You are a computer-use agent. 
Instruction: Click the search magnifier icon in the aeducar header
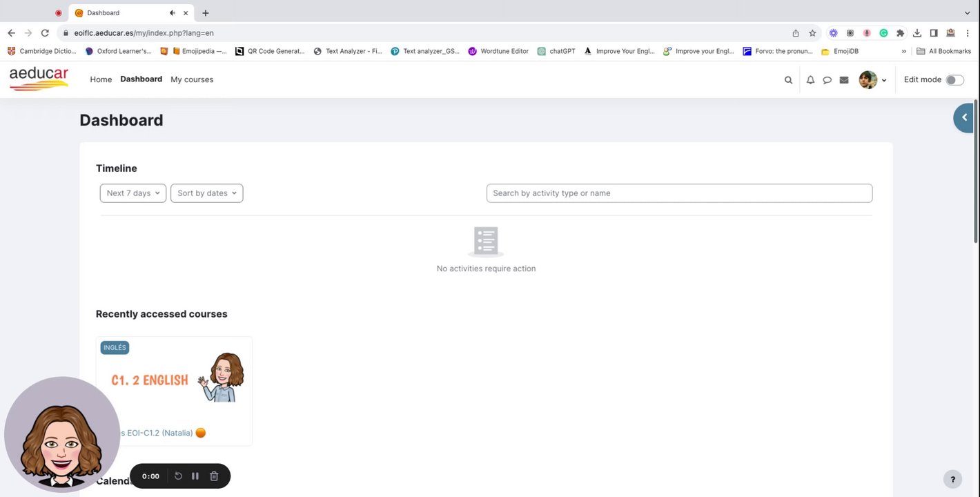[x=788, y=80]
